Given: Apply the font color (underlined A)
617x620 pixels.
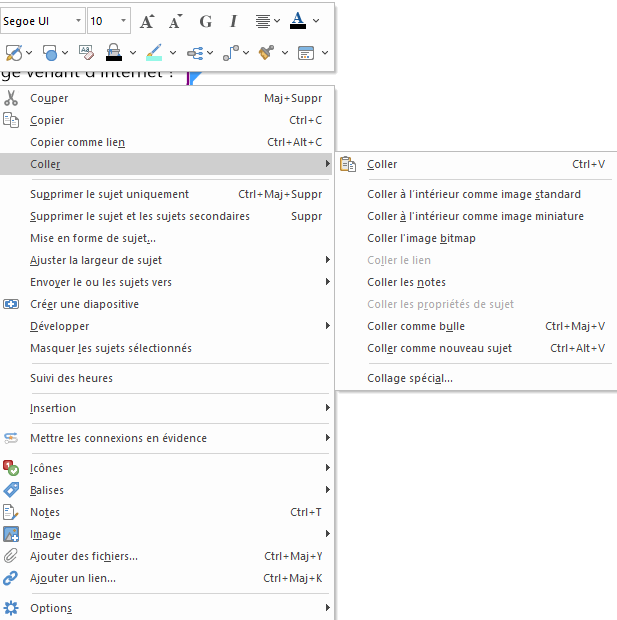Looking at the screenshot, I should coord(298,21).
